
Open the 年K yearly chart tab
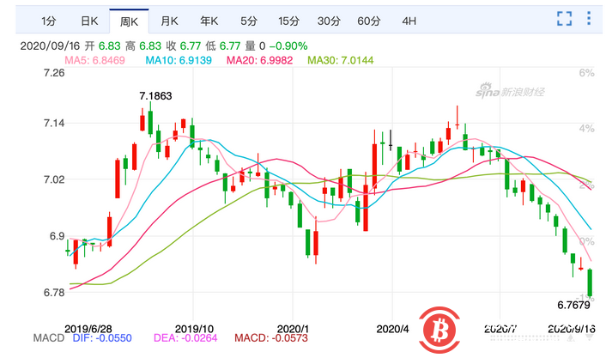pos(209,21)
